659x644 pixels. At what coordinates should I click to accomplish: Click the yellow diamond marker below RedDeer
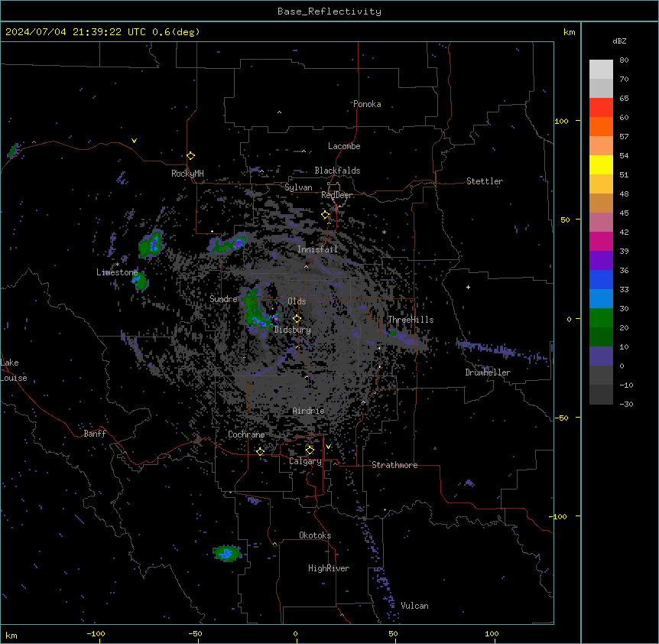[326, 215]
